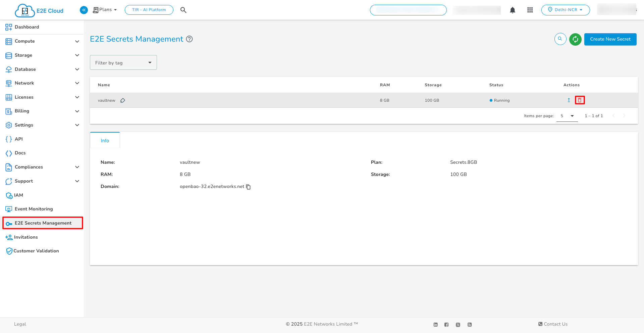
Task: Open the Plans dropdown menu
Action: coord(105,10)
